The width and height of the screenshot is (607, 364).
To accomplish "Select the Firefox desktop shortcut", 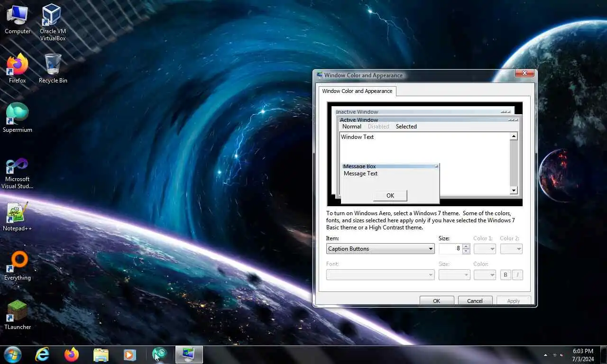I will 18,69.
